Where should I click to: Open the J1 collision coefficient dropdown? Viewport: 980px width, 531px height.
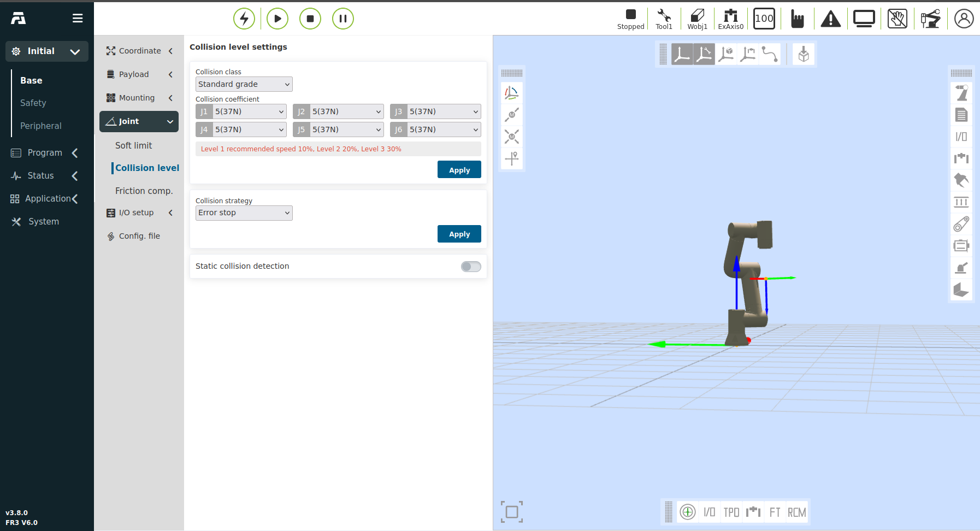(x=249, y=111)
